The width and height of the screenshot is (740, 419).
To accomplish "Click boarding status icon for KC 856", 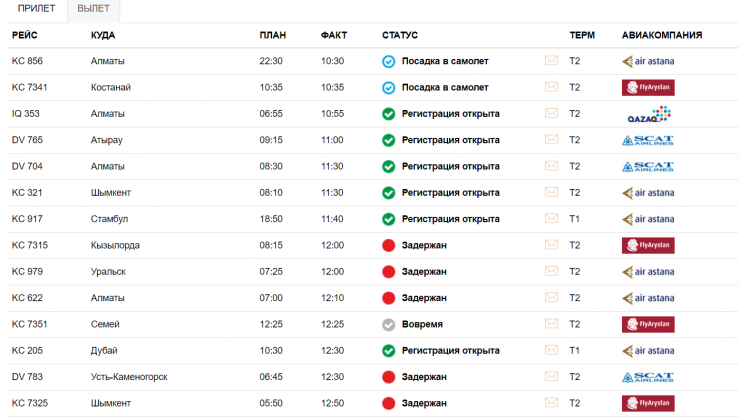I will coord(389,61).
